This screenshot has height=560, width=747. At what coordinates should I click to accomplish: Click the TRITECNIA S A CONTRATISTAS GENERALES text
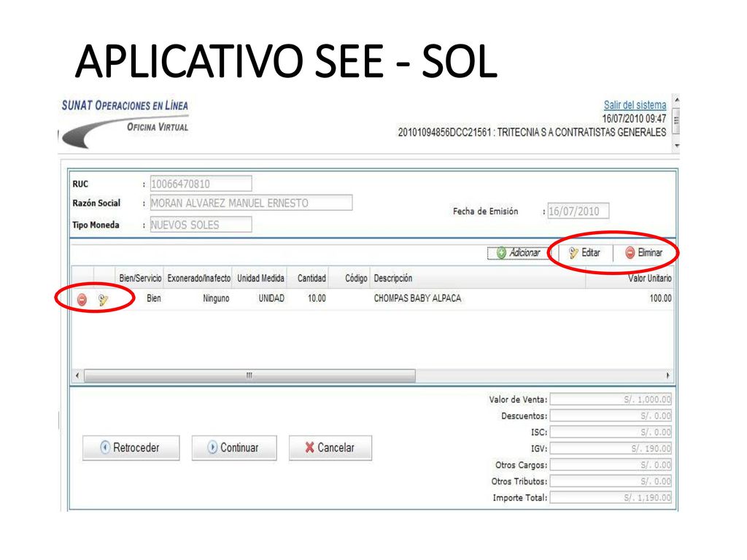coord(581,133)
